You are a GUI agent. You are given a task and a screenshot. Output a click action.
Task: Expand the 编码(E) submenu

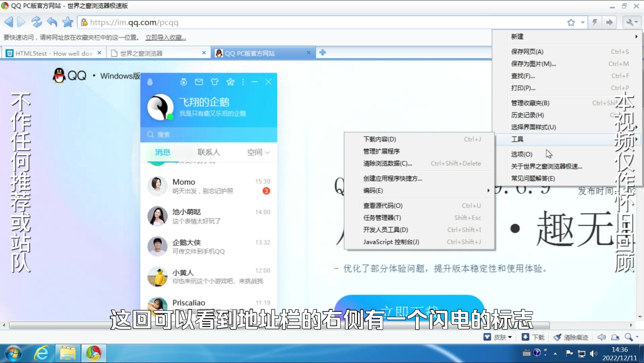pos(419,190)
